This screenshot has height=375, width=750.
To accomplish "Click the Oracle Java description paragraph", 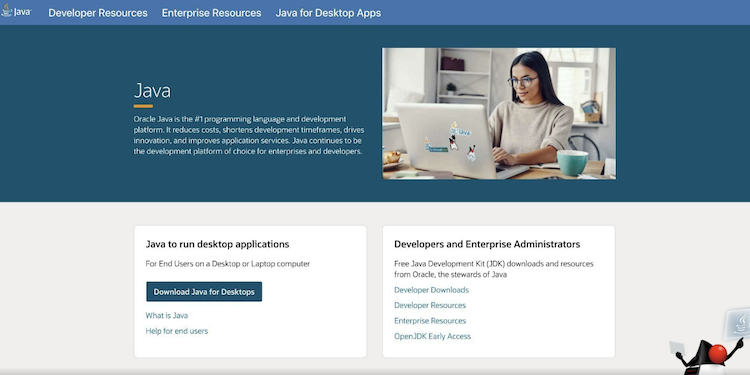I will 249,135.
